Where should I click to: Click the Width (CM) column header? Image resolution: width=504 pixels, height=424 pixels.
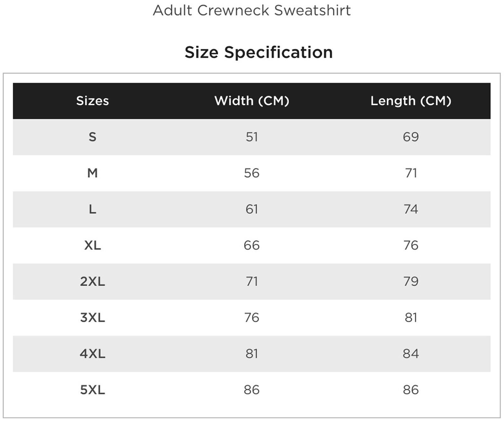(x=252, y=101)
